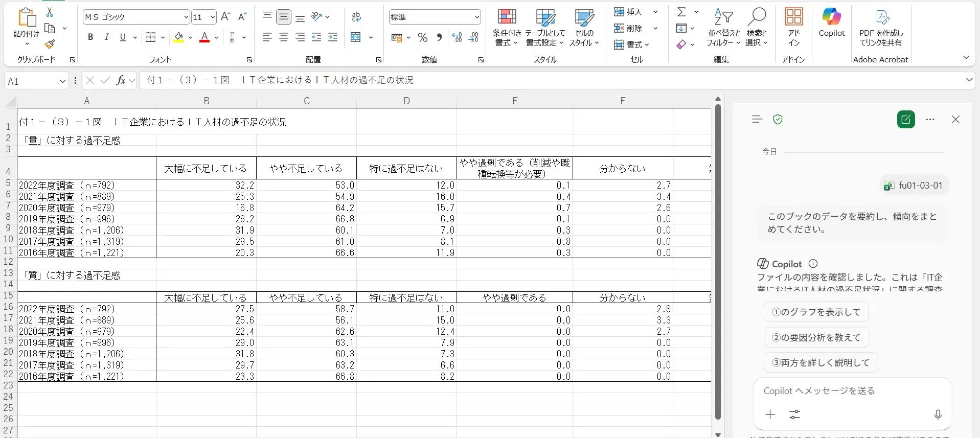The height and width of the screenshot is (438, 980).
Task: Click the Paste (貼り付け) button
Action: click(x=26, y=26)
